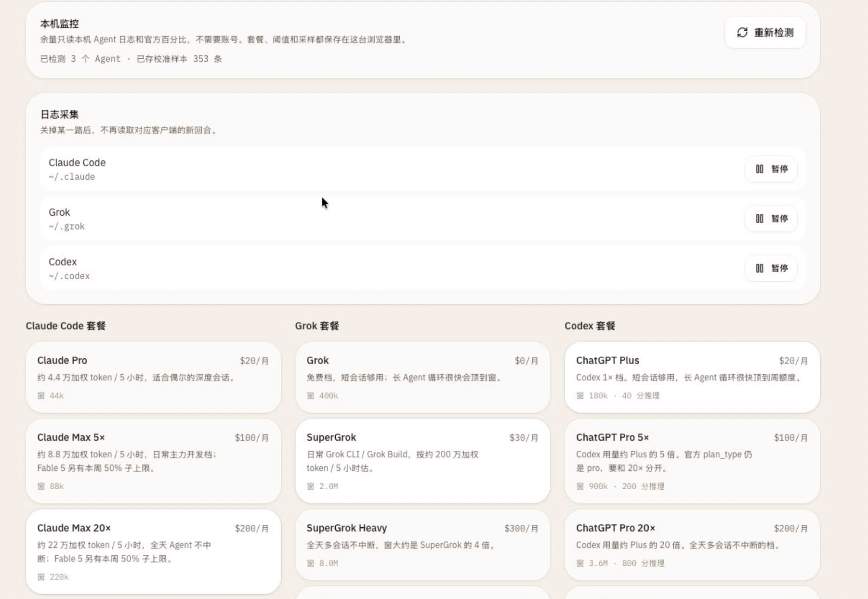Viewport: 868px width, 599px height.
Task: Choose the Claude Max 5× plan card
Action: (x=153, y=461)
